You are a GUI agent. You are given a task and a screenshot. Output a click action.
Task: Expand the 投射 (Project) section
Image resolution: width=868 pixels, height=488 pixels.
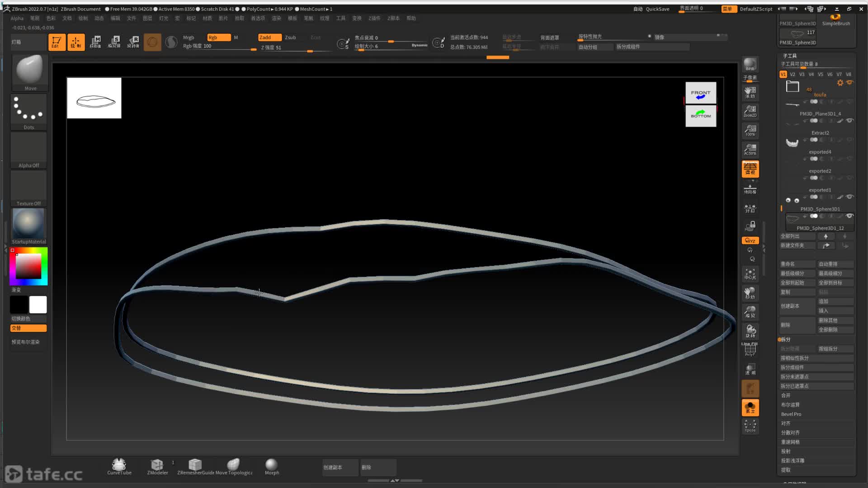coord(786,451)
